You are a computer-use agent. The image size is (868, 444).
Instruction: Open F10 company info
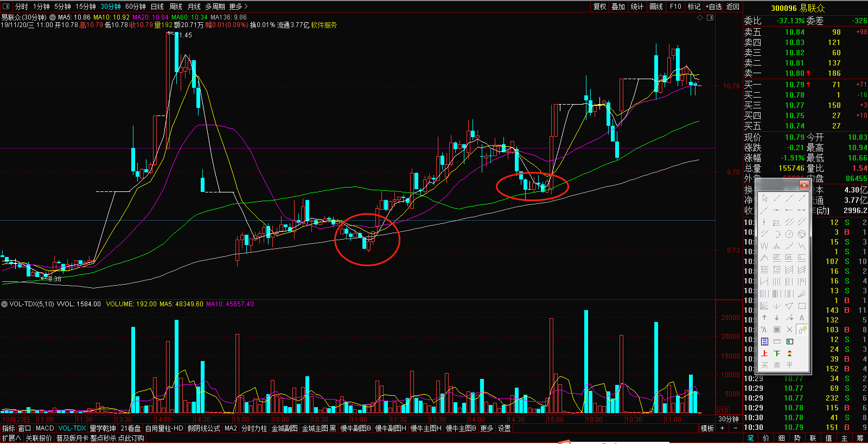point(675,7)
